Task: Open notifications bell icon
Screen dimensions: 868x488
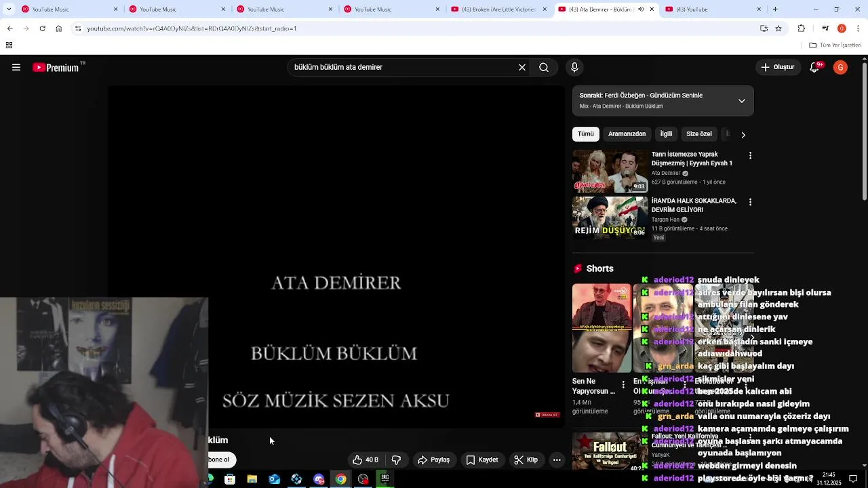Action: point(816,67)
